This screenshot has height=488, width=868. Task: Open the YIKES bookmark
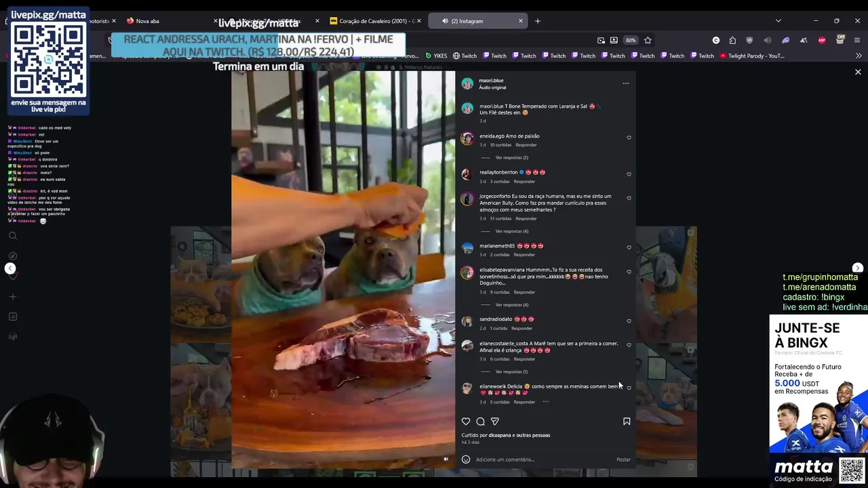pyautogui.click(x=436, y=56)
